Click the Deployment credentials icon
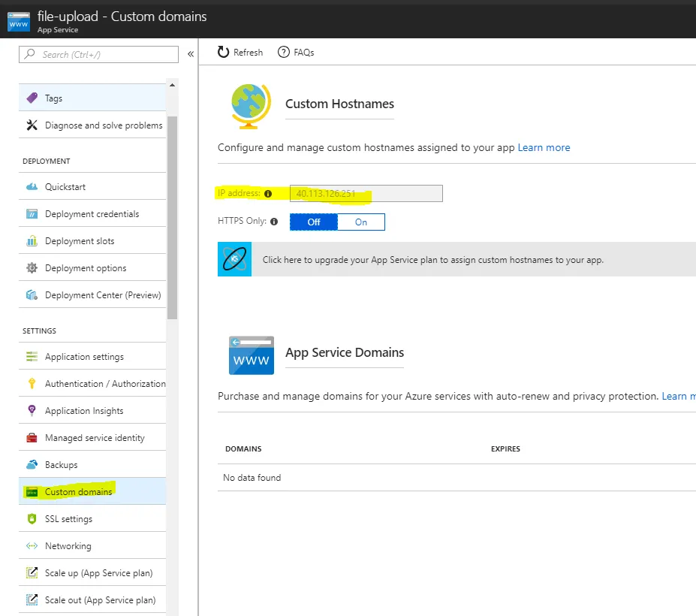This screenshot has height=616, width=696. click(32, 214)
